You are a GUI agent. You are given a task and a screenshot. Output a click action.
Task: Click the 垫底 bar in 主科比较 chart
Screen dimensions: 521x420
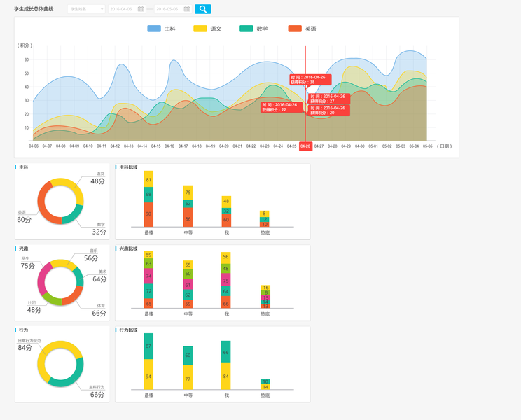[x=265, y=219]
